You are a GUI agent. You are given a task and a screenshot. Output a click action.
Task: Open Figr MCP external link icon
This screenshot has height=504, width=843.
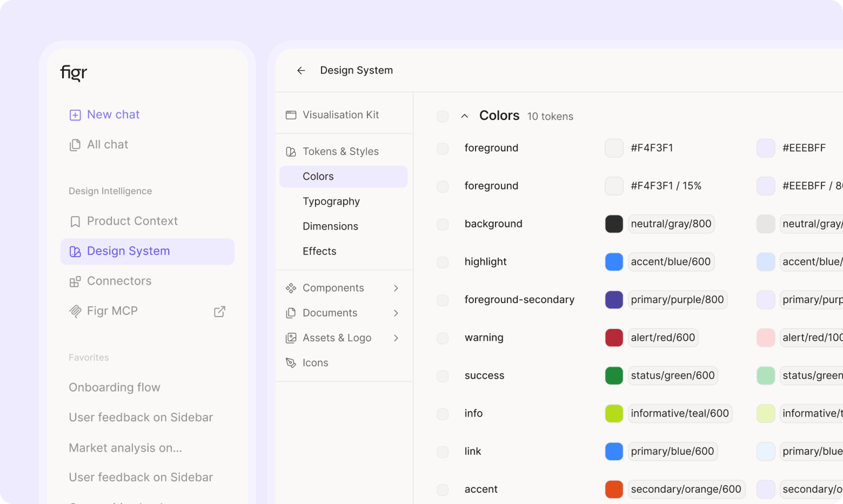(x=220, y=312)
